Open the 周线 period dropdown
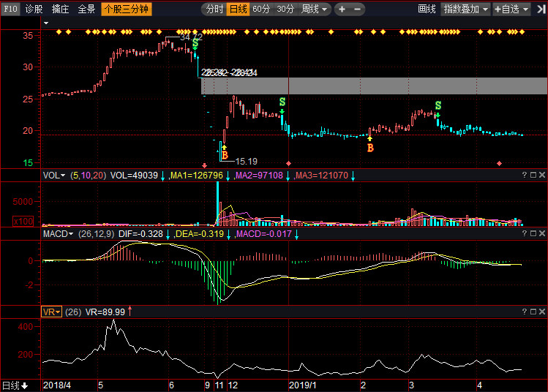Viewport: 548px width, 392px height. pos(314,9)
